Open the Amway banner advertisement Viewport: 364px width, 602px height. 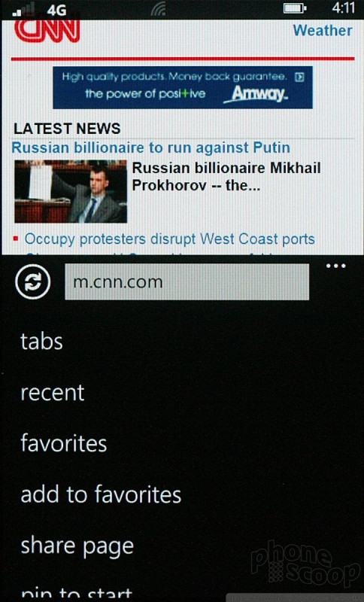tap(183, 87)
